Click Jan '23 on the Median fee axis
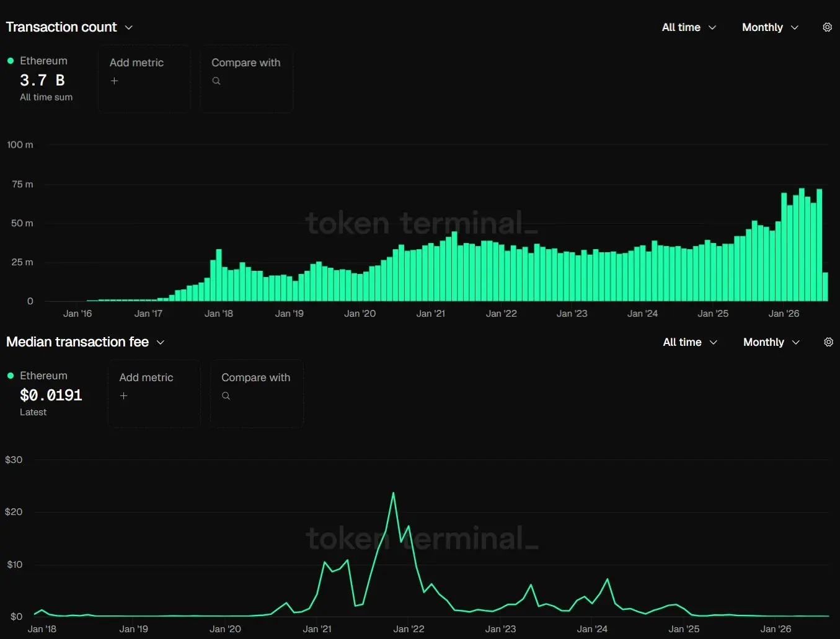The image size is (840, 639). [x=501, y=629]
